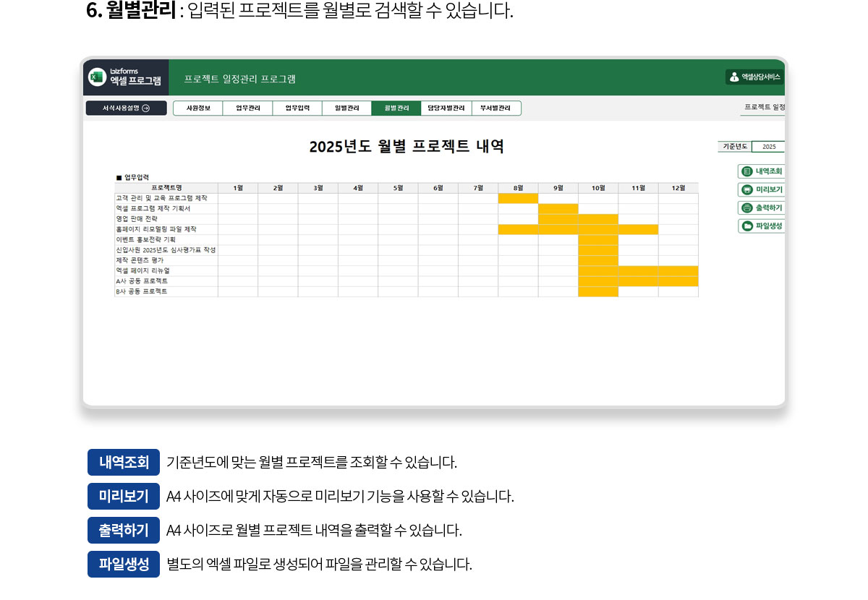Click the green 미리보기 button beside the table
The height and width of the screenshot is (600, 868).
coord(762,189)
